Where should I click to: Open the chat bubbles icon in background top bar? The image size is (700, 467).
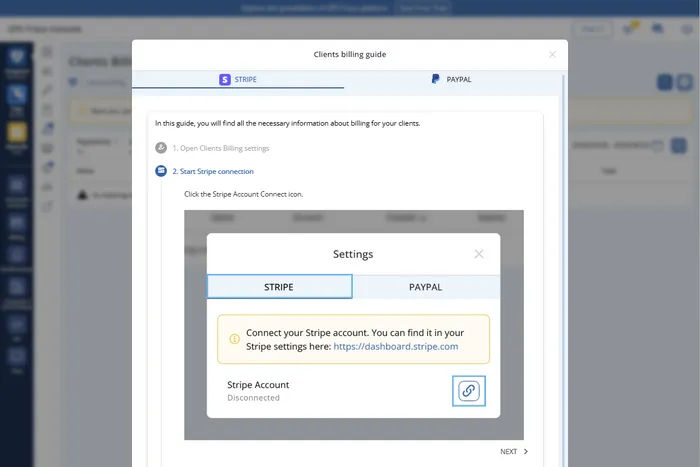coord(657,29)
